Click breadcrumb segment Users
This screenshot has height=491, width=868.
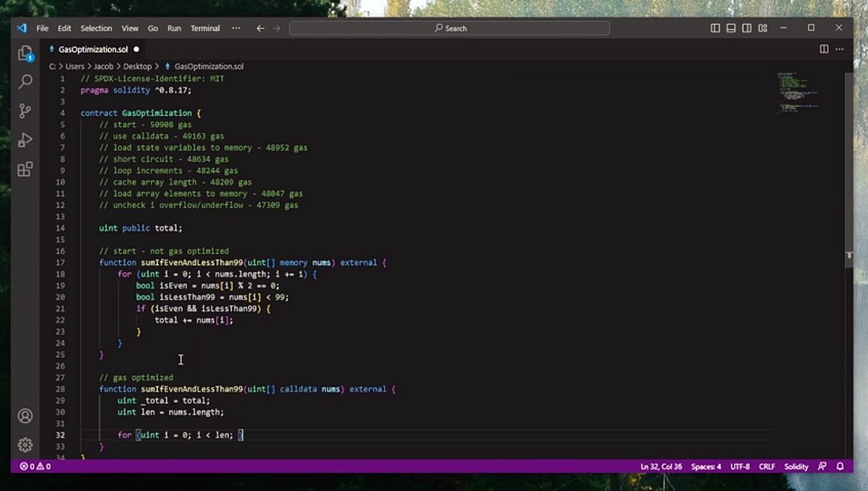click(x=74, y=66)
